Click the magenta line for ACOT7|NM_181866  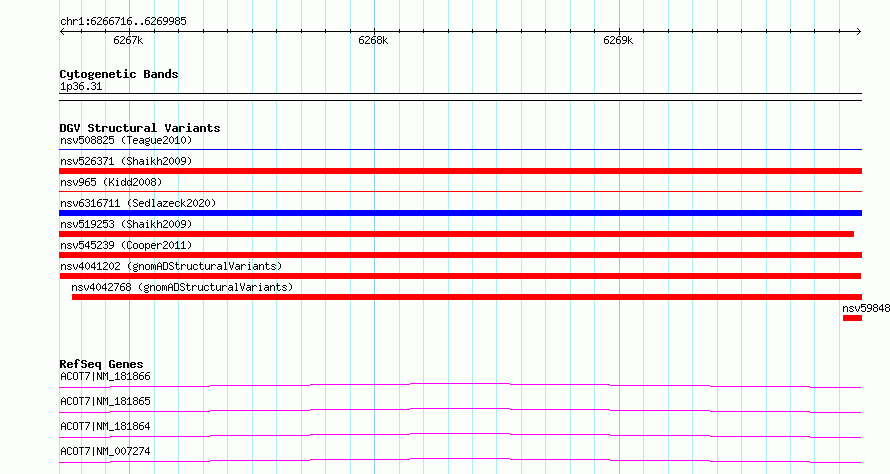tap(460, 385)
